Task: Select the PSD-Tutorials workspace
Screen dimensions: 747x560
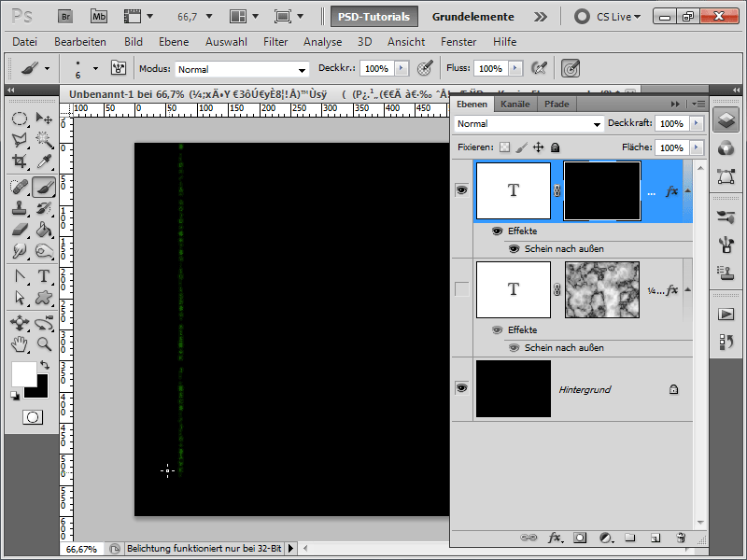Action: (x=374, y=17)
